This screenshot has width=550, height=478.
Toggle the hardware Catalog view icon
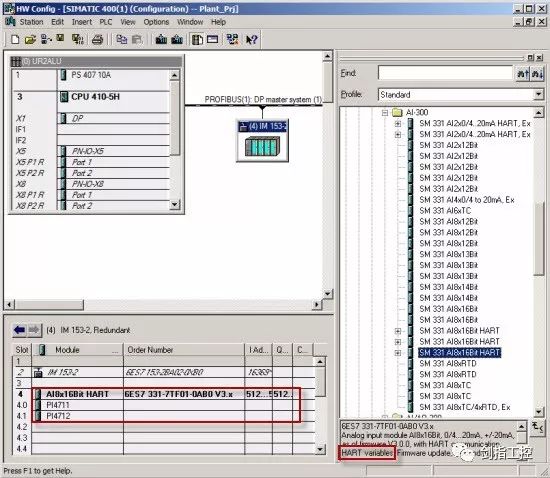pos(197,39)
